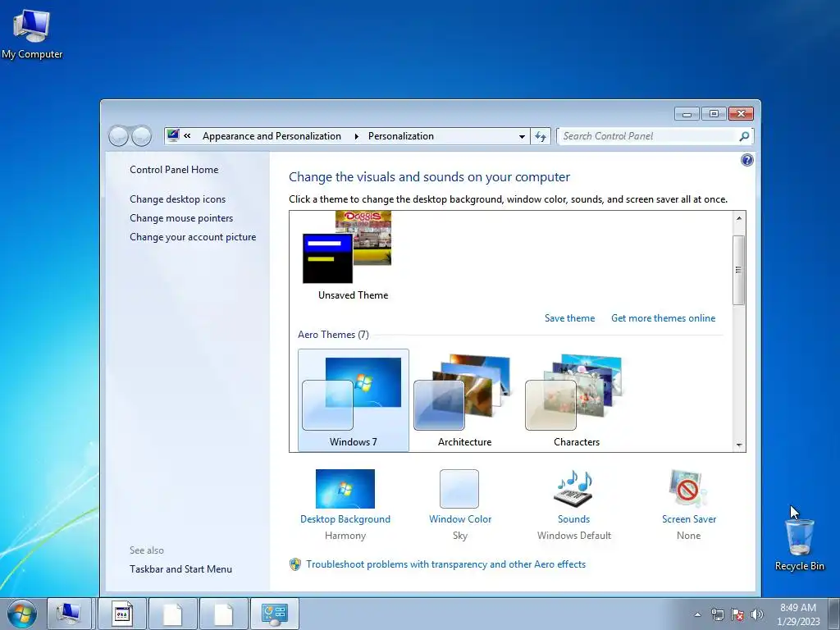The height and width of the screenshot is (630, 840).
Task: Click the theme list scrollbar thumb
Action: [739, 270]
